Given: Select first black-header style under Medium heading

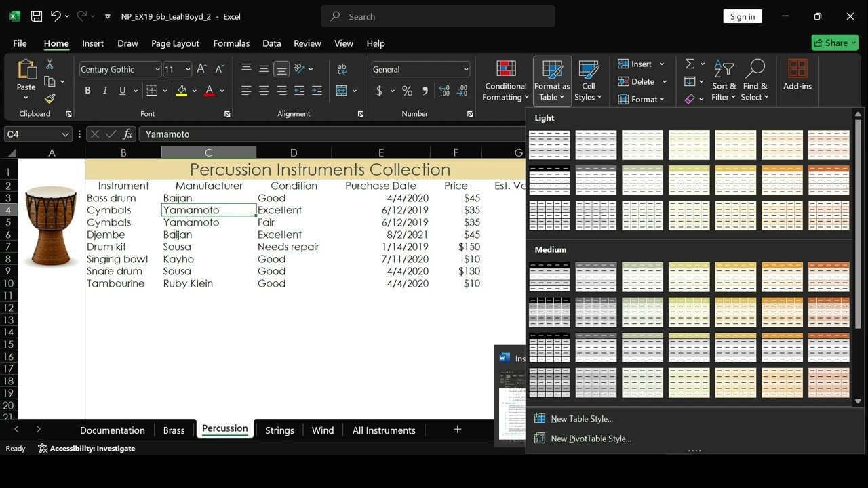Looking at the screenshot, I should (549, 277).
